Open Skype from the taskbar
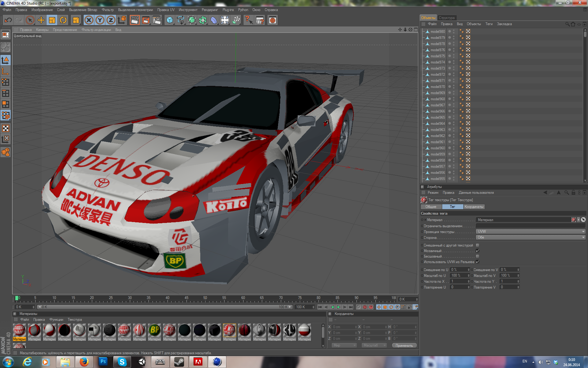 click(x=122, y=362)
